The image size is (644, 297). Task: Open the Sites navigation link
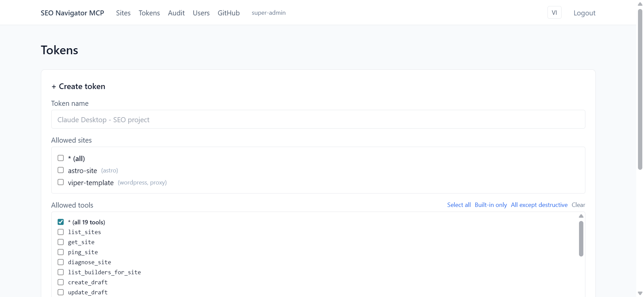123,13
